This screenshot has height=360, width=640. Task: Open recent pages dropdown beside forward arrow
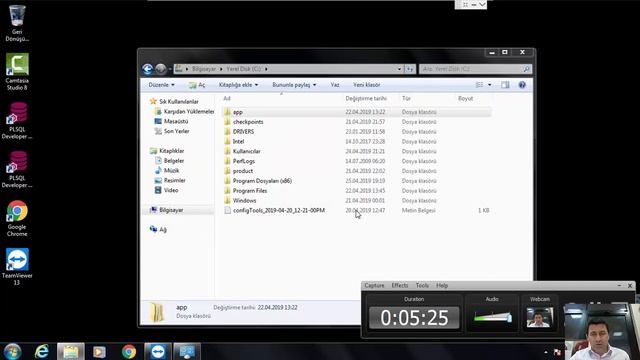click(170, 69)
